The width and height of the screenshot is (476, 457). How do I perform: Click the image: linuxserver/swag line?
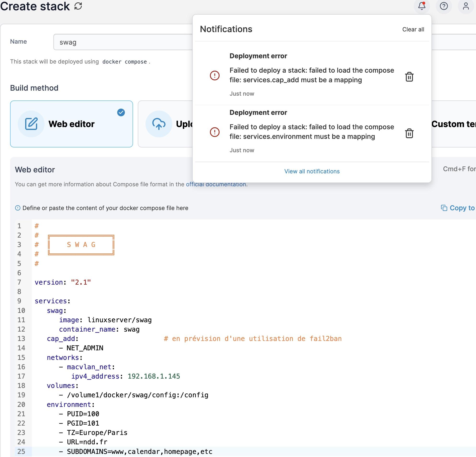click(105, 320)
